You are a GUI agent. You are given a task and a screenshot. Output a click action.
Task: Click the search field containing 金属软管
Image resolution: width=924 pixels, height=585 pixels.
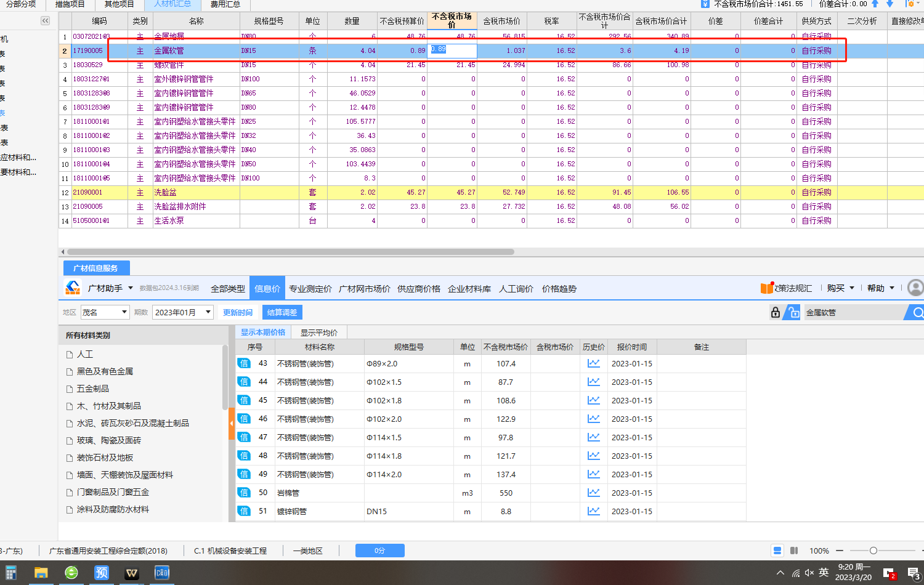854,313
